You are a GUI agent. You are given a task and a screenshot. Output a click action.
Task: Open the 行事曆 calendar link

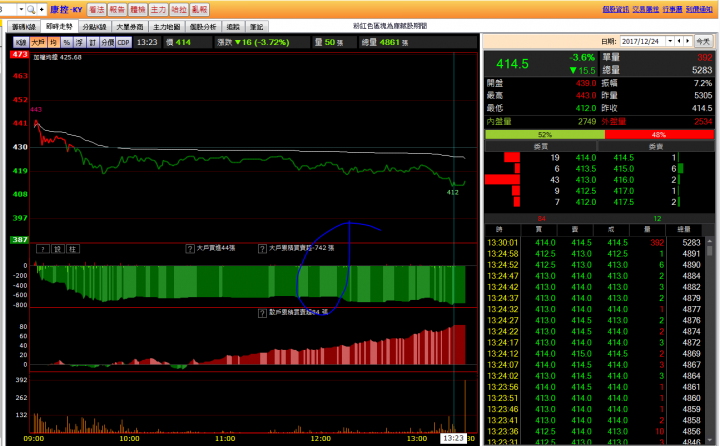point(672,9)
